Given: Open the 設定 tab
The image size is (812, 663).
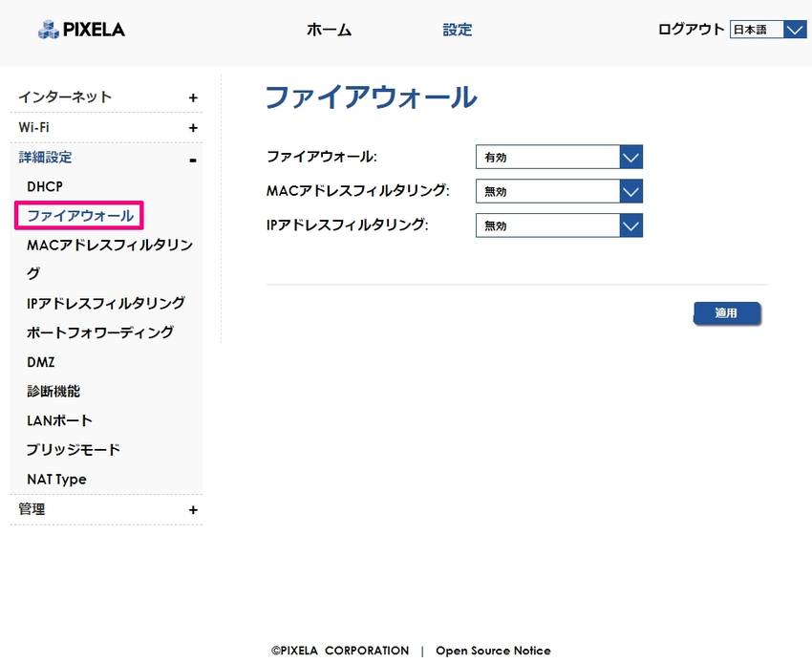Looking at the screenshot, I should coord(458,30).
